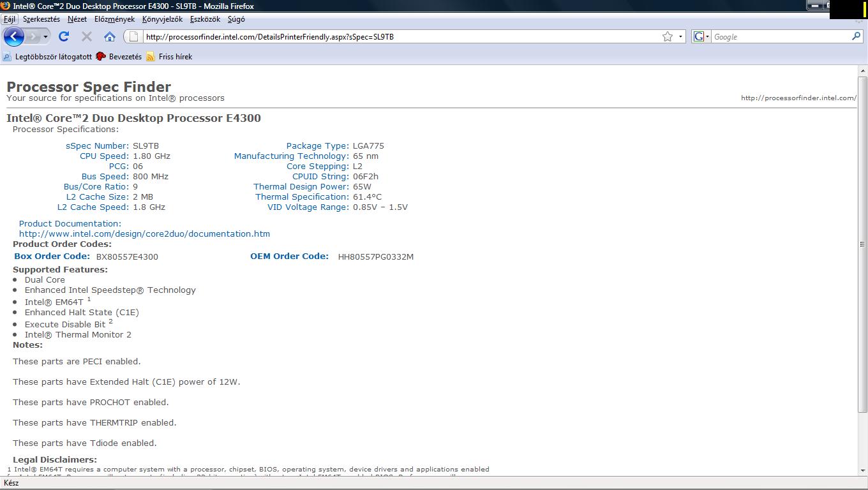This screenshot has width=868, height=490.
Task: Open the Eszközök menu
Action: 206,19
